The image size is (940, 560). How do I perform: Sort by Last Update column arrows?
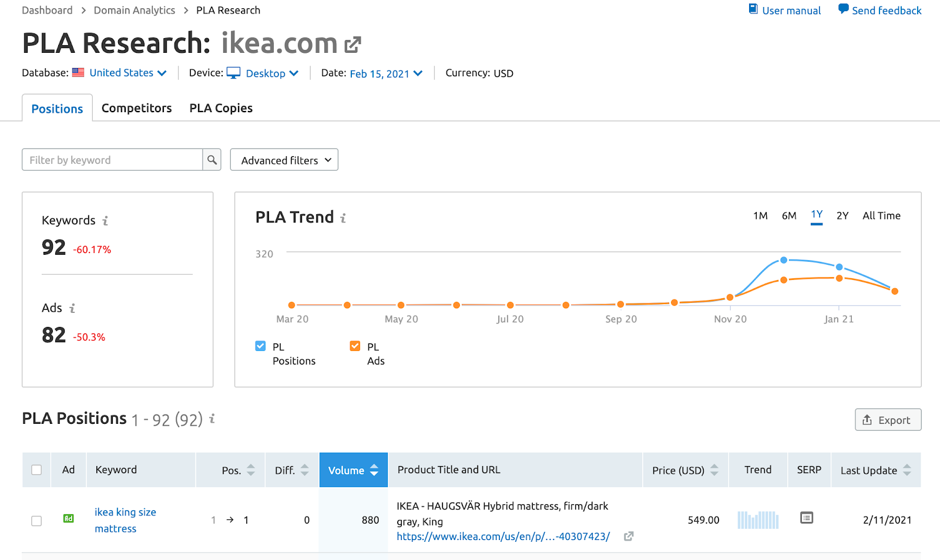(x=907, y=470)
